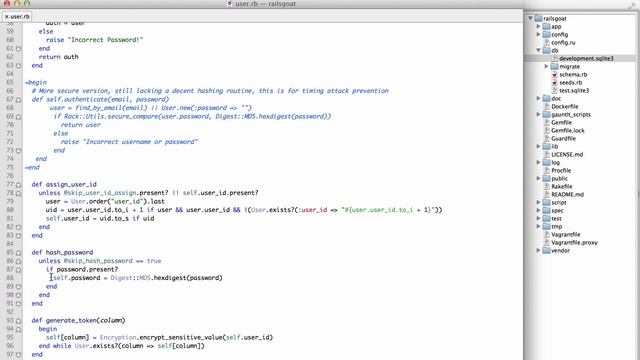Click the vendor folder icon
Image resolution: width=640 pixels, height=360 pixels.
pos(547,250)
